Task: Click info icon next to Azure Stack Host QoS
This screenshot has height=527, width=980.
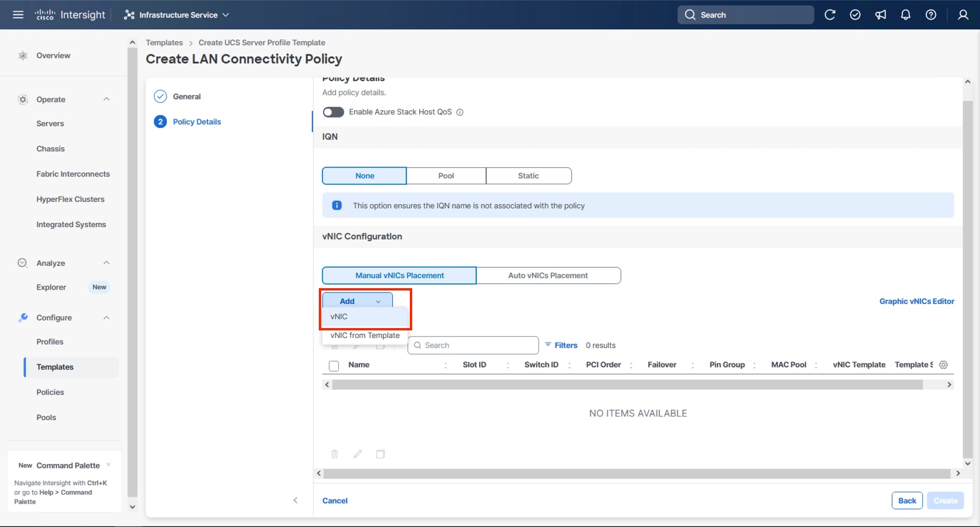Action: (x=460, y=112)
